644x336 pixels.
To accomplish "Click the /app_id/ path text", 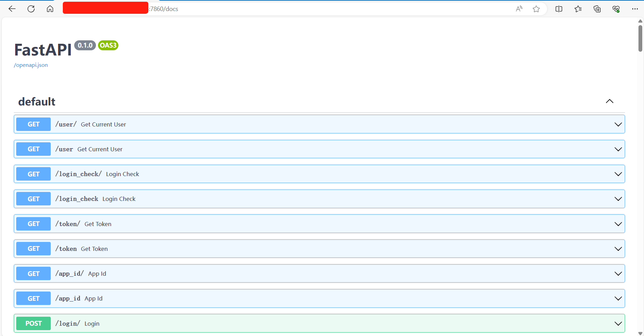I will pos(69,274).
